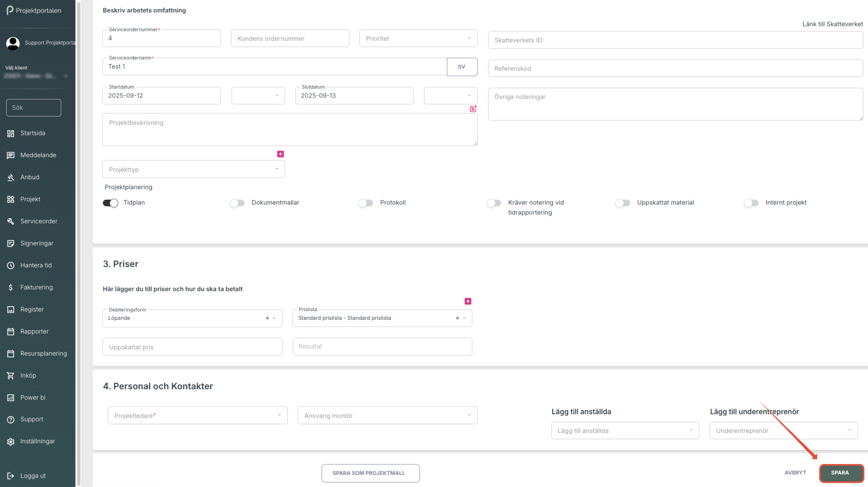Click the pink plus icon above Projekttyp
This screenshot has height=487, width=868.
click(281, 154)
